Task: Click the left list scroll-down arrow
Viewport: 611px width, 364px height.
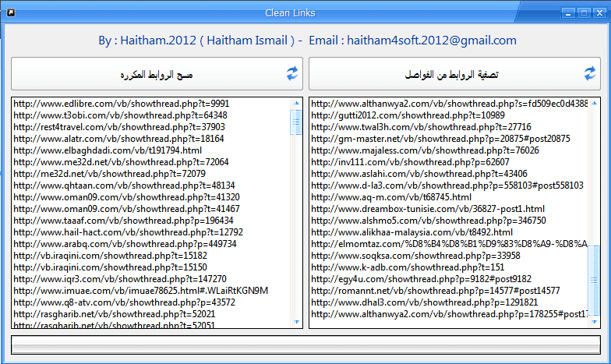Action: click(x=296, y=322)
